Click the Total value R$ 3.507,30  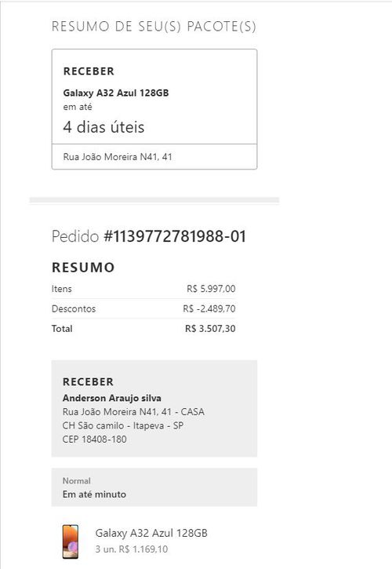210,329
